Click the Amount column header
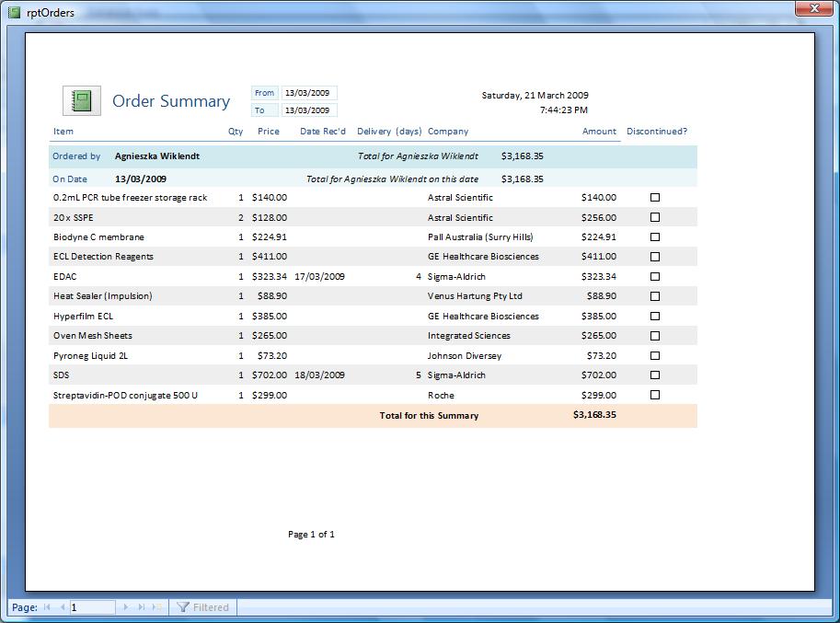Screen dimensions: 840x623 tap(599, 132)
